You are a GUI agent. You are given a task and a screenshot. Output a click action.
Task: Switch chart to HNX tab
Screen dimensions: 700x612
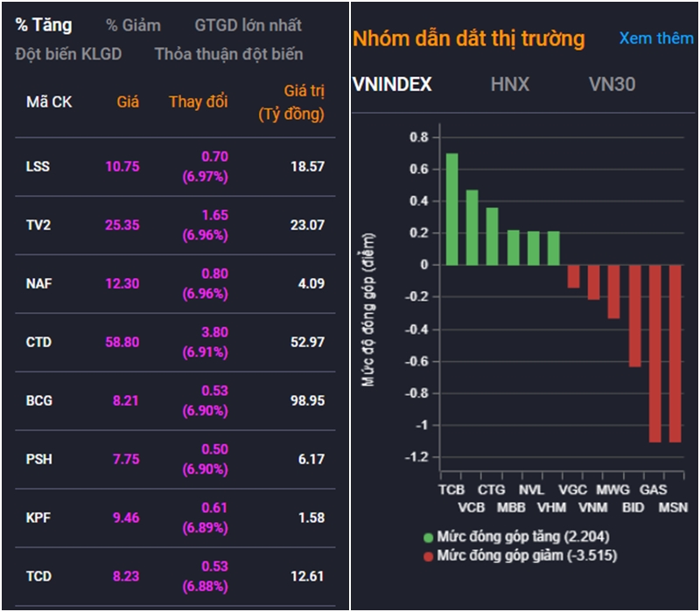(509, 85)
